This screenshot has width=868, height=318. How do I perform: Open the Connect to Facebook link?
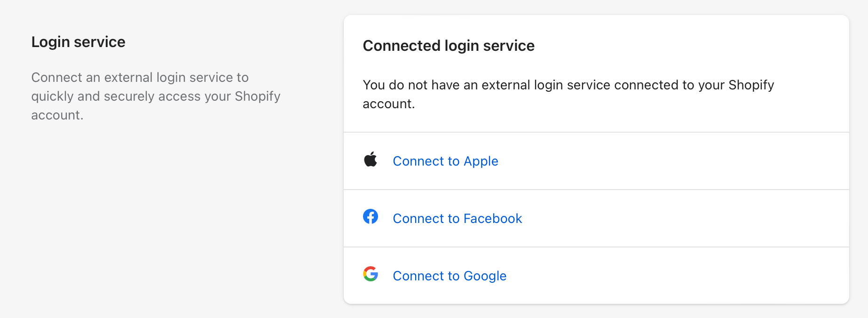pos(457,218)
